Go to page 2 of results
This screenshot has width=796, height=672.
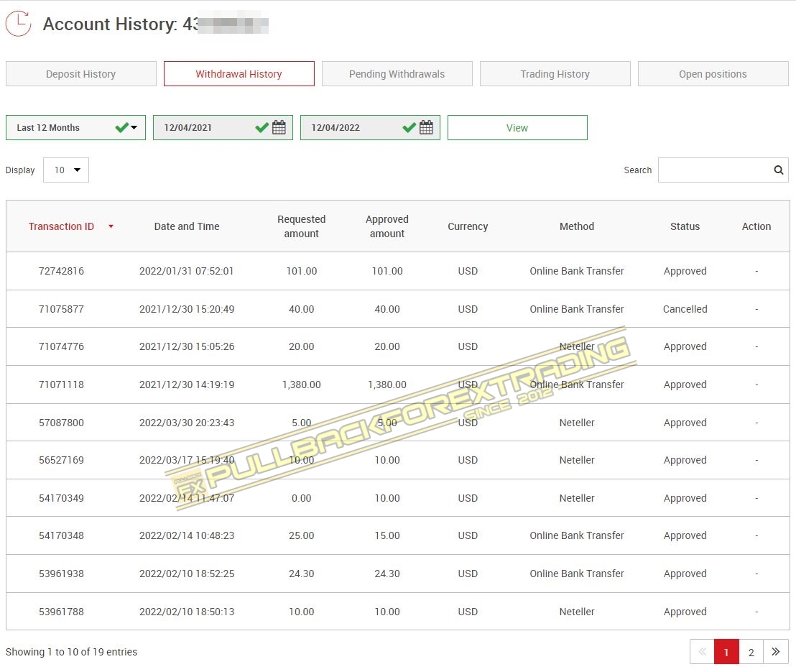[x=751, y=652]
